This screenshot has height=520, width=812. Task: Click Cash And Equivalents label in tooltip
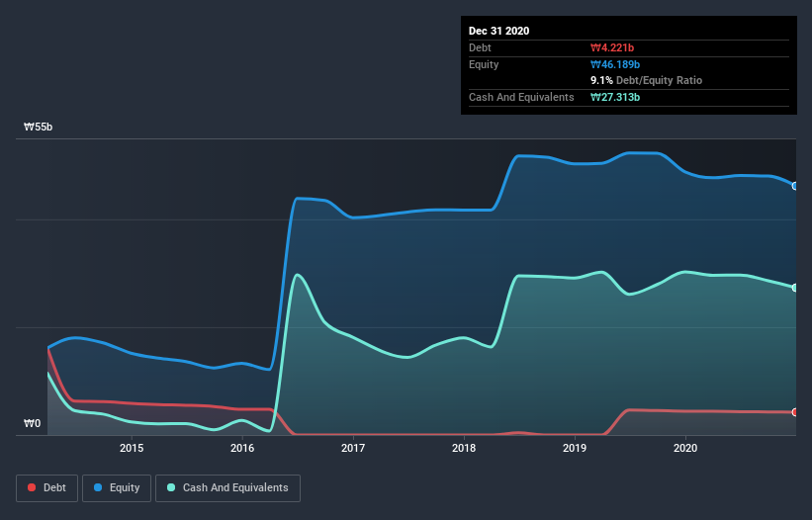pyautogui.click(x=521, y=97)
